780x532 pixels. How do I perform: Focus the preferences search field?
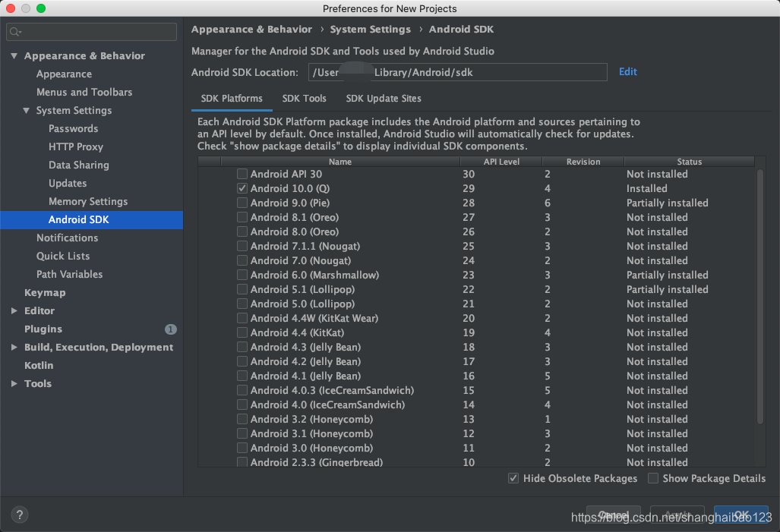pyautogui.click(x=92, y=32)
